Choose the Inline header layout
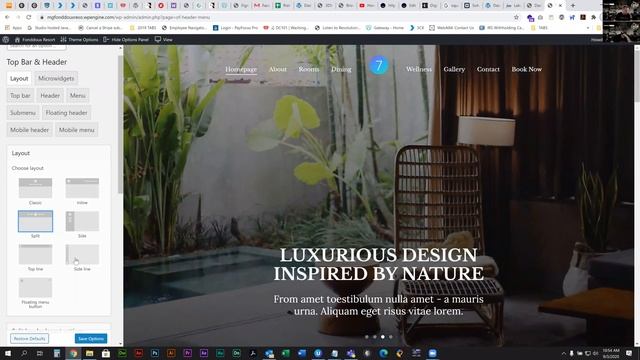Viewport: 640px width, 360px height. [82, 188]
